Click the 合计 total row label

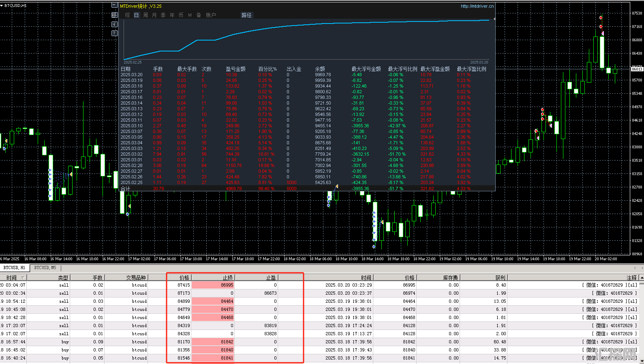[x=125, y=188]
